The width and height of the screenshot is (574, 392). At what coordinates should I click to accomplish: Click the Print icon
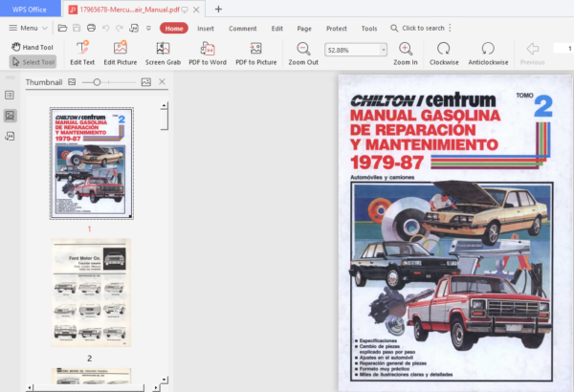(91, 28)
